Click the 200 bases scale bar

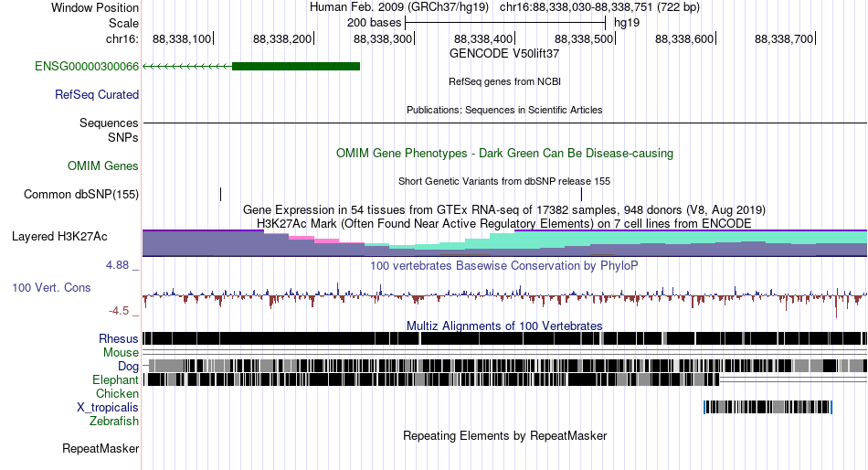tap(505, 23)
